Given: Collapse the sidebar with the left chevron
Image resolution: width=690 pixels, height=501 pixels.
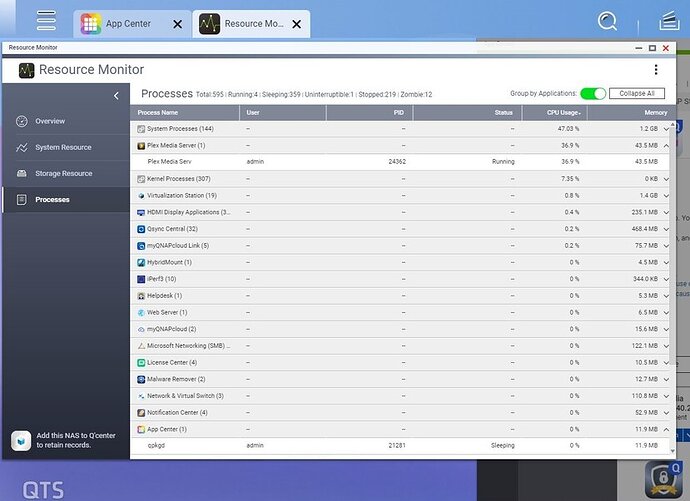Looking at the screenshot, I should pyautogui.click(x=116, y=95).
